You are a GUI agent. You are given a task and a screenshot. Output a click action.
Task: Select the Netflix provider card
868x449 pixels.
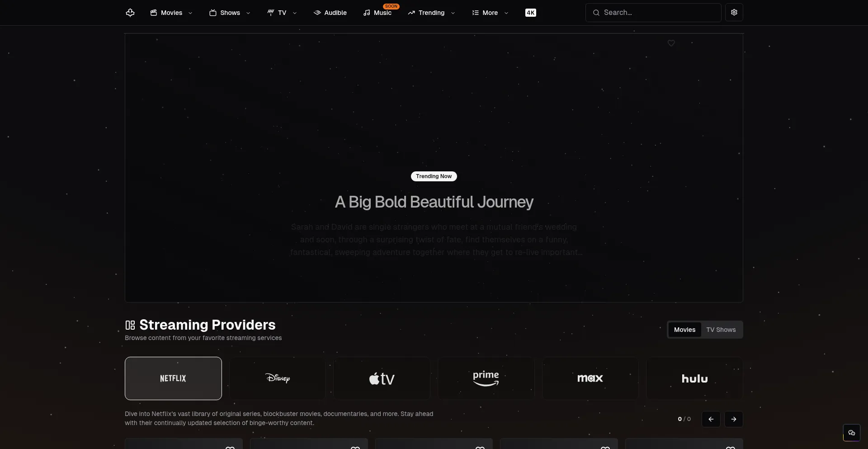click(173, 378)
